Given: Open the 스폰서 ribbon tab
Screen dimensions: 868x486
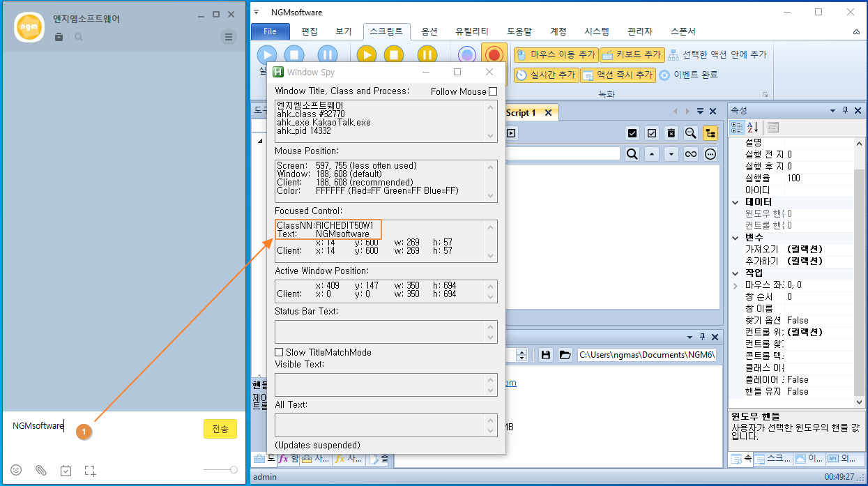Looking at the screenshot, I should pos(683,31).
